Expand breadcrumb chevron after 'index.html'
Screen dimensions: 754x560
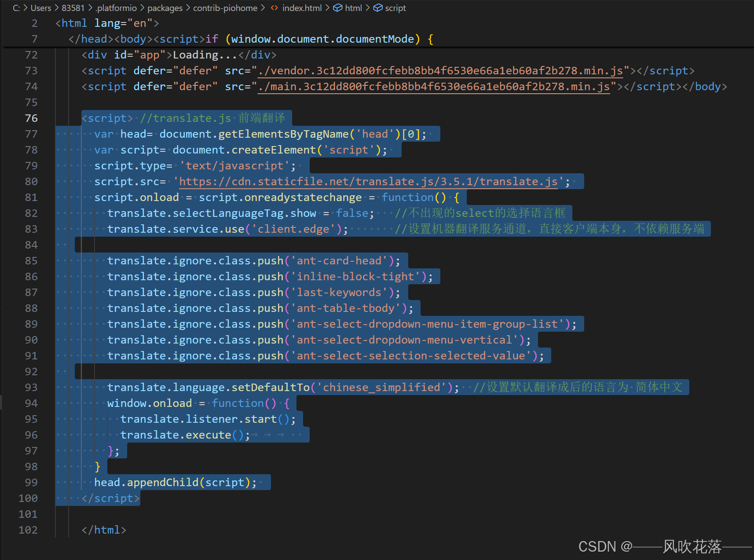click(x=327, y=8)
